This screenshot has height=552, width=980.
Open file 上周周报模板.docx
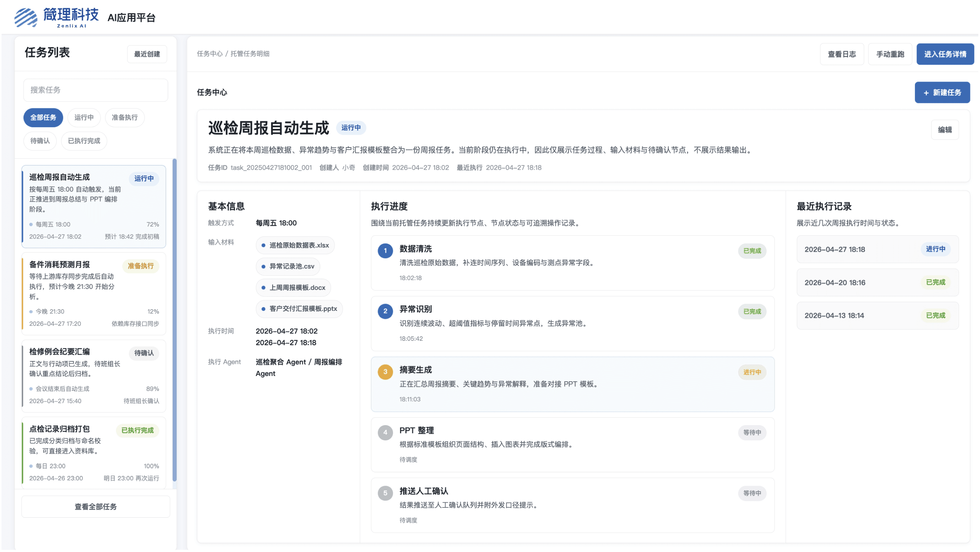[x=293, y=288]
